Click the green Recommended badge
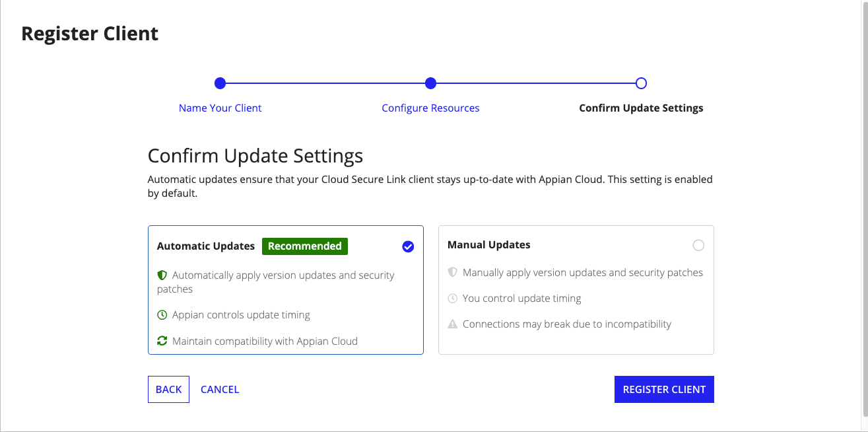This screenshot has width=868, height=432. (x=305, y=246)
